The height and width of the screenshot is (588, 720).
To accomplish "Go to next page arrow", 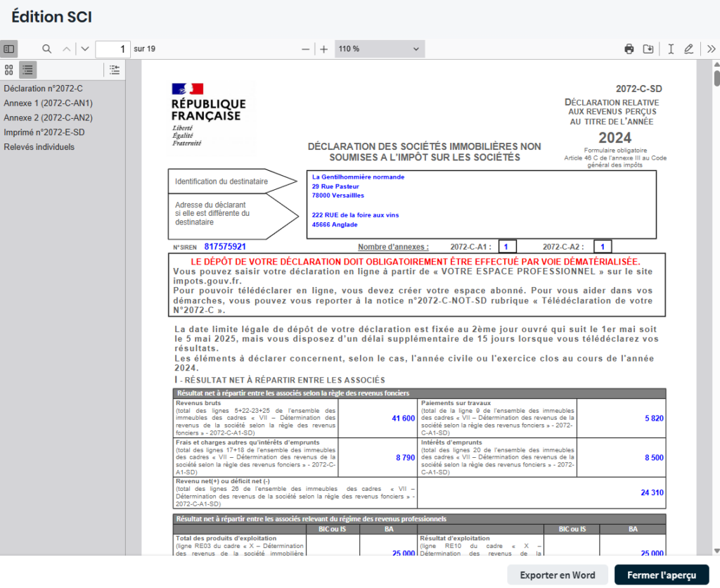I will coord(85,49).
